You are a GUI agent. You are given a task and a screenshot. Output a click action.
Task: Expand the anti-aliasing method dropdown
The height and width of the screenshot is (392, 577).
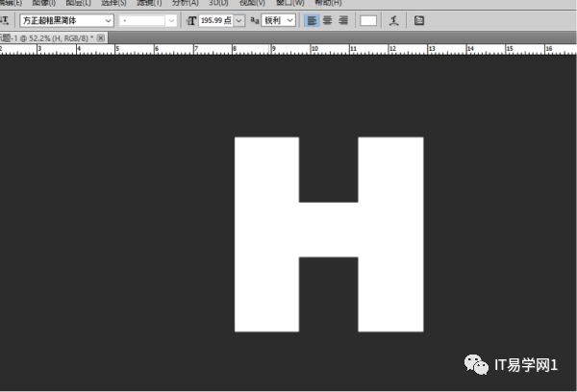point(289,20)
